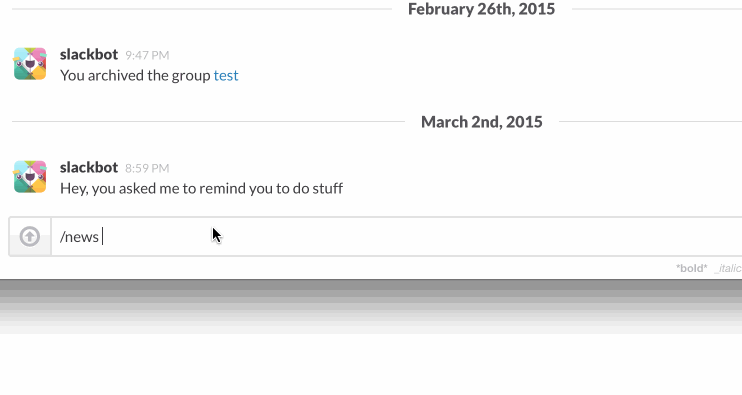Screen dimensions: 742x395
Task: Click divider line left of February 26th date
Action: tap(202, 9)
